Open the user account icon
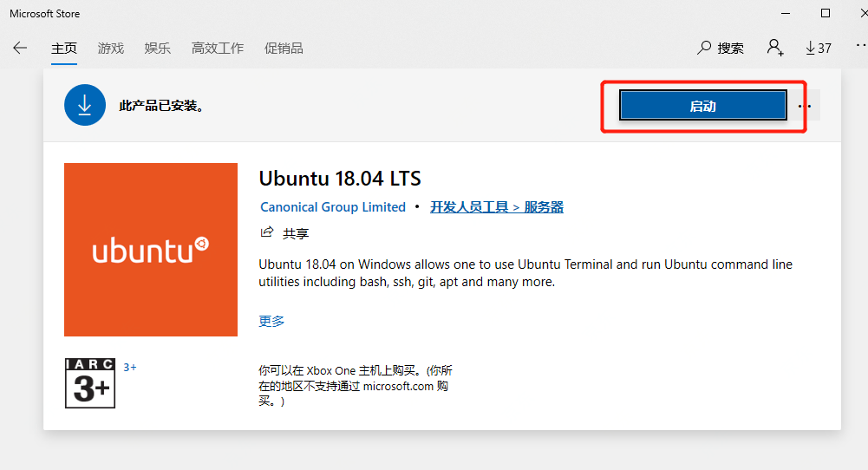The width and height of the screenshot is (868, 470). 775,48
